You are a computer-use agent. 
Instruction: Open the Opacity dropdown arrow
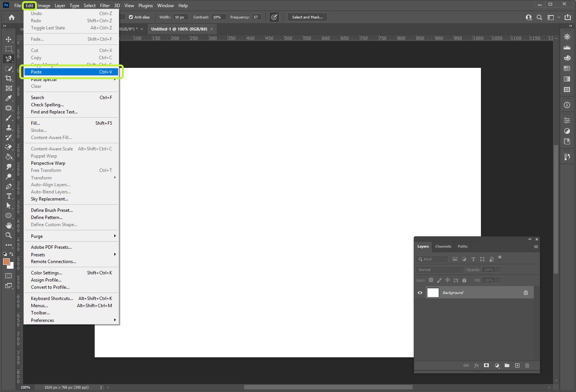pos(498,270)
